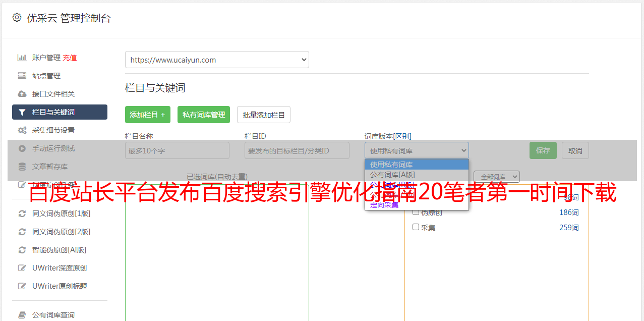Click the 批量添加栏目 button
Viewport: 644px width, 321px height.
(264, 115)
